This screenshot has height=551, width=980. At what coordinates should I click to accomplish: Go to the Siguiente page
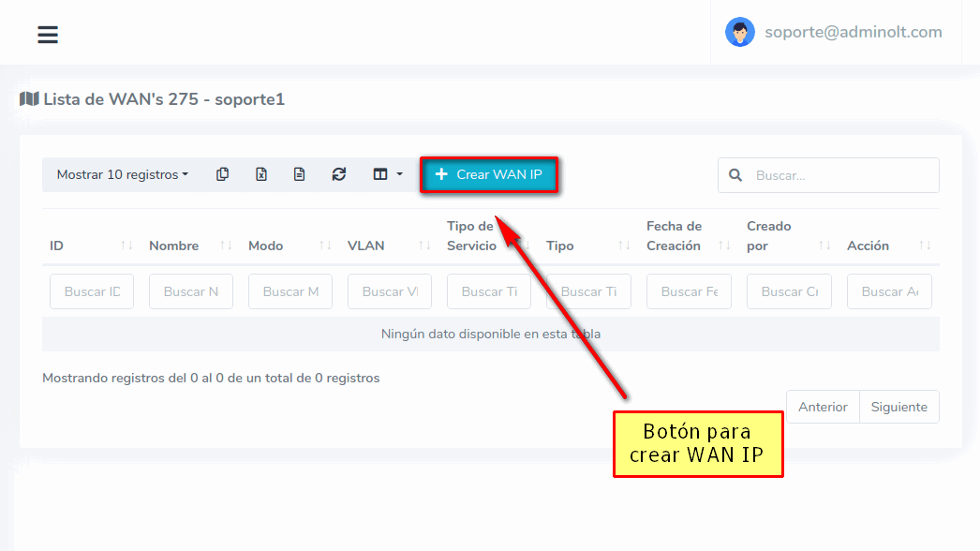[x=898, y=407]
